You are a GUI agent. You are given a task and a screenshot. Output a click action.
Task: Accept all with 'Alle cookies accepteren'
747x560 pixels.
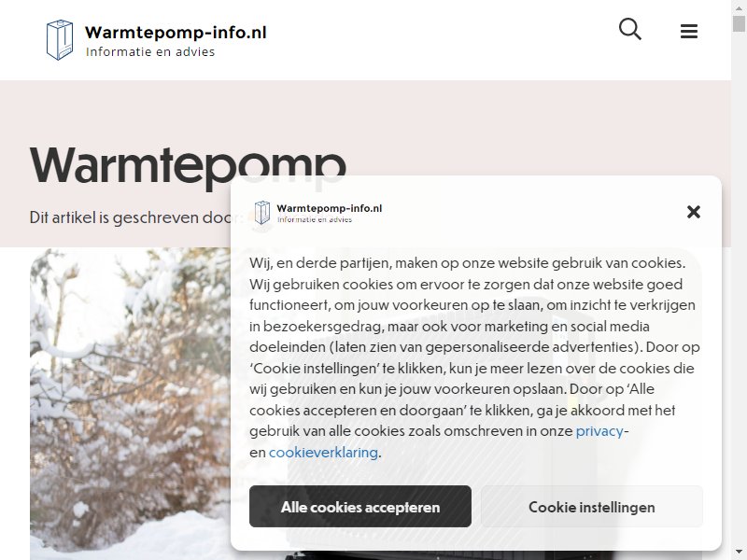[360, 506]
